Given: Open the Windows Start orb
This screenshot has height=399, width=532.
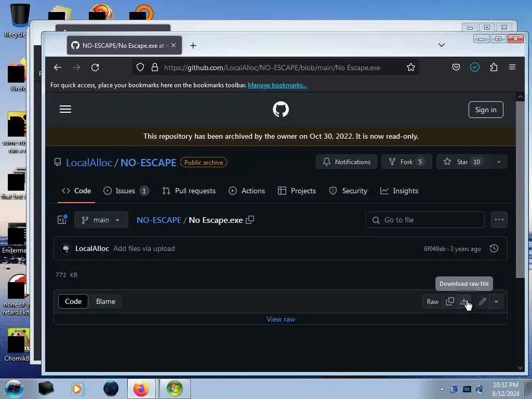Looking at the screenshot, I should (x=14, y=389).
